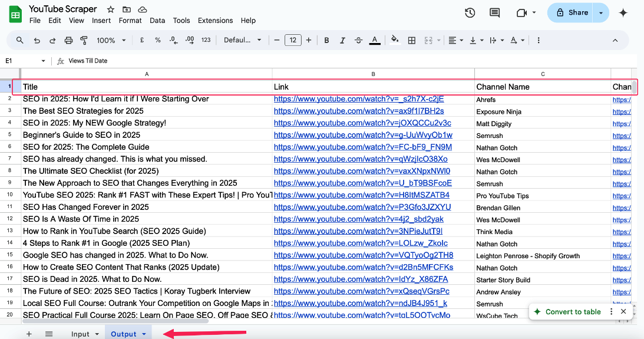Image resolution: width=644 pixels, height=339 pixels.
Task: Add a new sheet with plus icon
Action: 29,334
